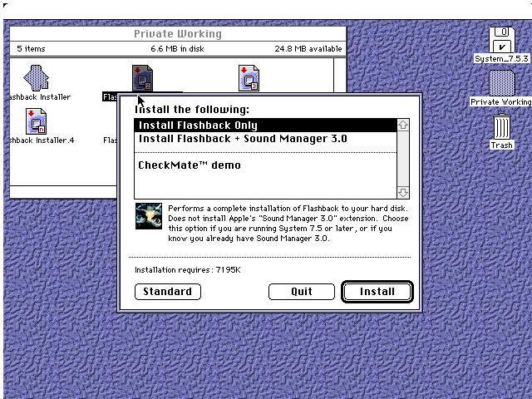532x399 pixels.
Task: Click the Quit button
Action: pyautogui.click(x=302, y=292)
